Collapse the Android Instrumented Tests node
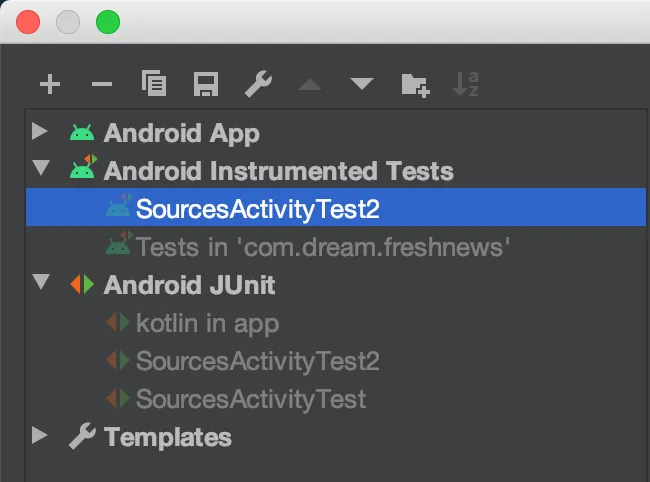 coord(40,169)
